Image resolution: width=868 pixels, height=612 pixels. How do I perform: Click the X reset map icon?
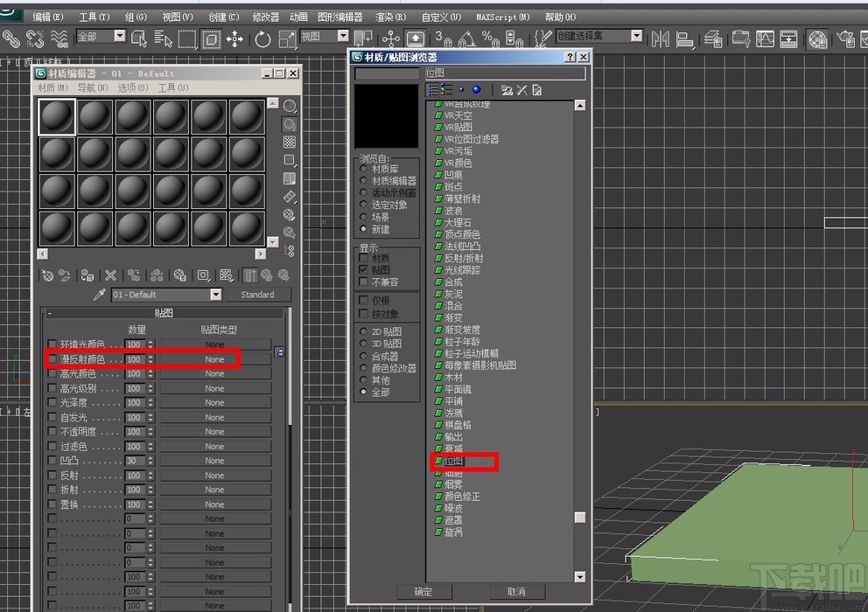point(111,275)
